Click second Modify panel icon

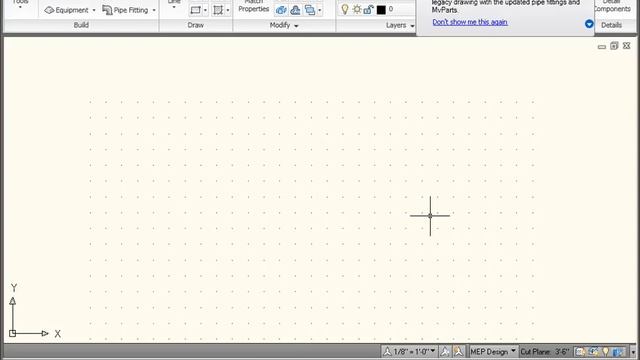[x=295, y=10]
